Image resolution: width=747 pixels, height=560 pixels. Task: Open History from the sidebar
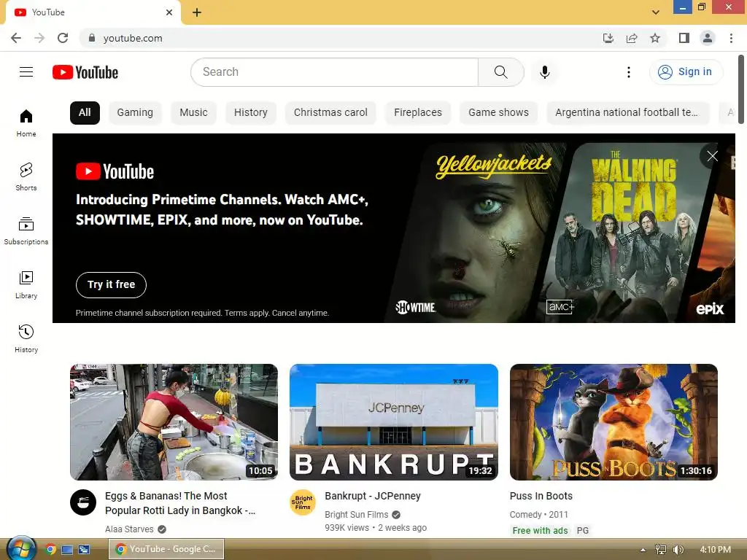26,338
